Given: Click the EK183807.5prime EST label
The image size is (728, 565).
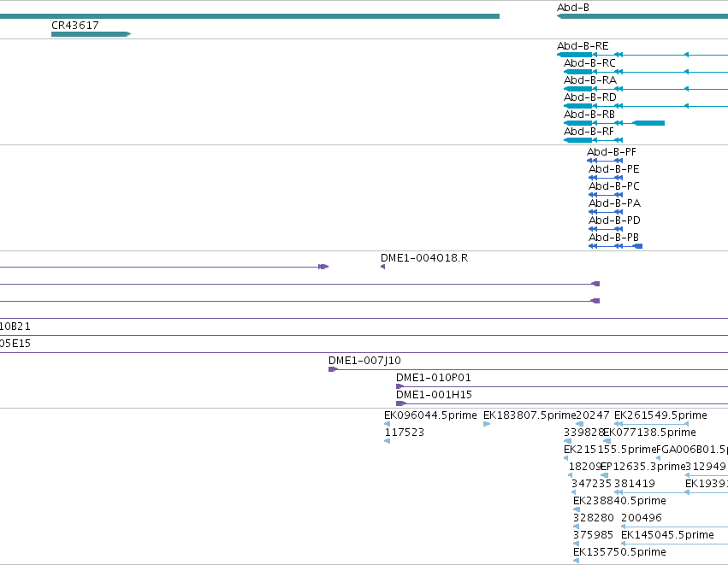Looking at the screenshot, I should 530,415.
